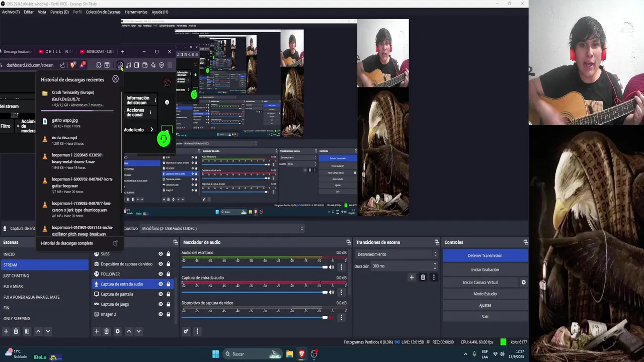Hide the Captura de juego source

click(x=160, y=304)
